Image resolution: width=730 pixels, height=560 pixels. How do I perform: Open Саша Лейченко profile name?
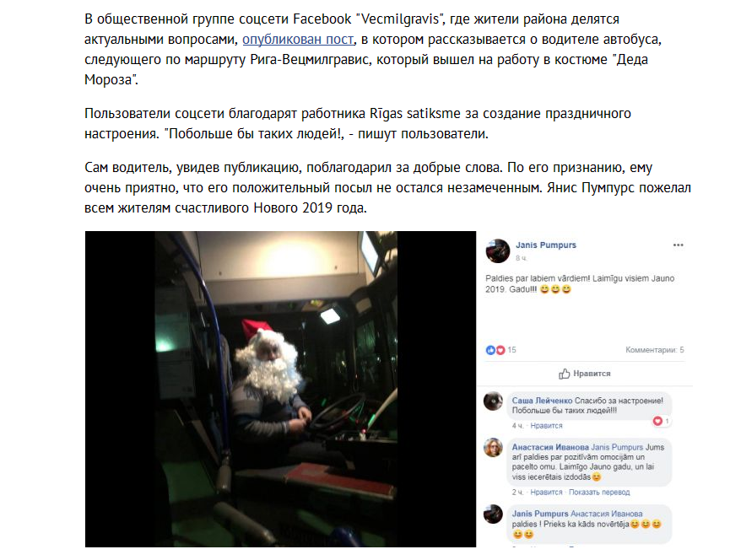click(542, 401)
